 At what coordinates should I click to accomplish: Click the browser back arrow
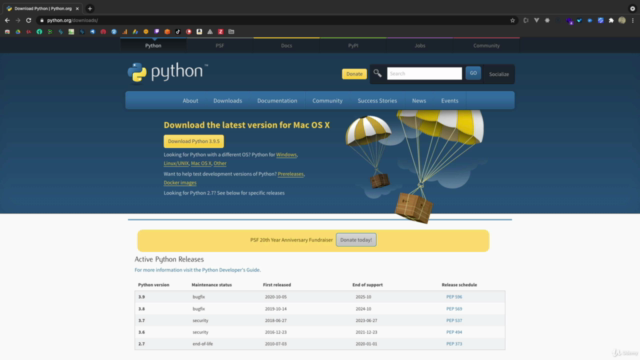point(7,20)
